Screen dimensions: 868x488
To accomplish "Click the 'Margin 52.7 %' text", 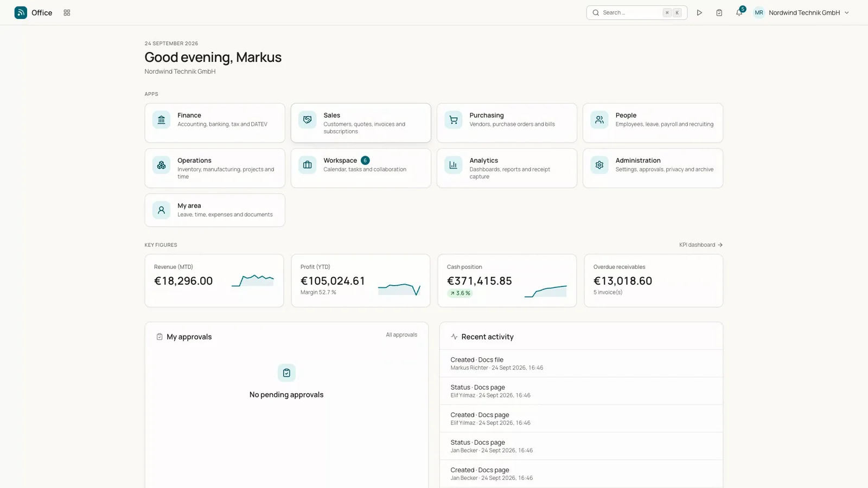I will (318, 292).
